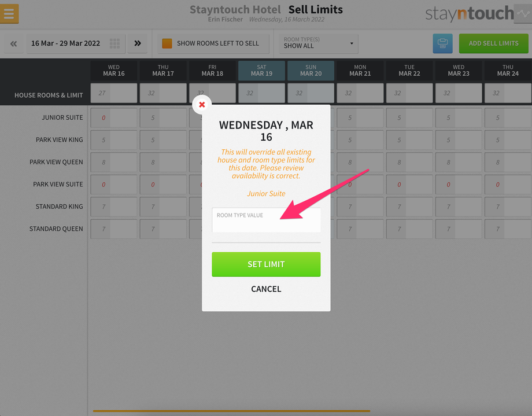Click the Park View Queen row label
Screen dimensions: 532x416
56,162
